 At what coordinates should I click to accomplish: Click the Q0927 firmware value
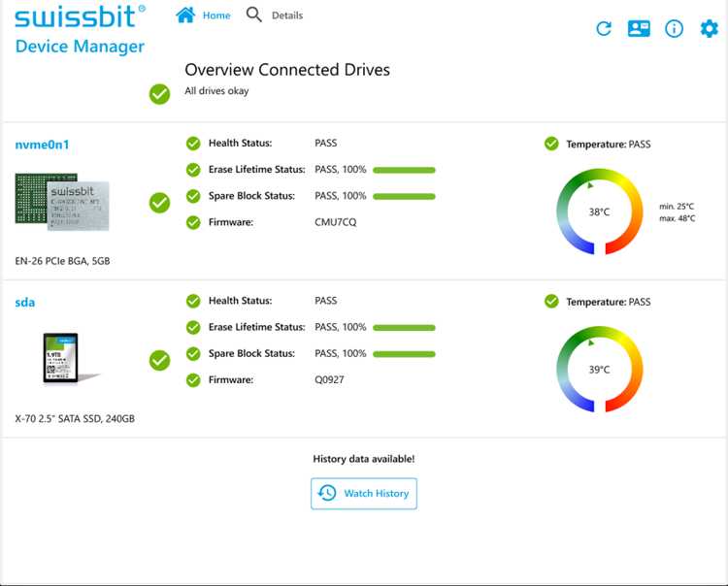pos(329,380)
